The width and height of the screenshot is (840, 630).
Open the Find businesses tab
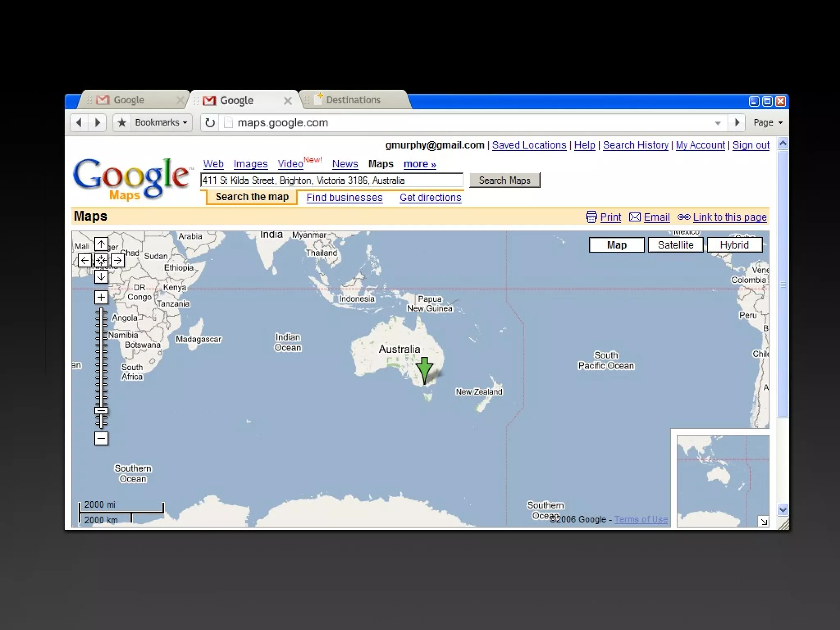tap(345, 198)
